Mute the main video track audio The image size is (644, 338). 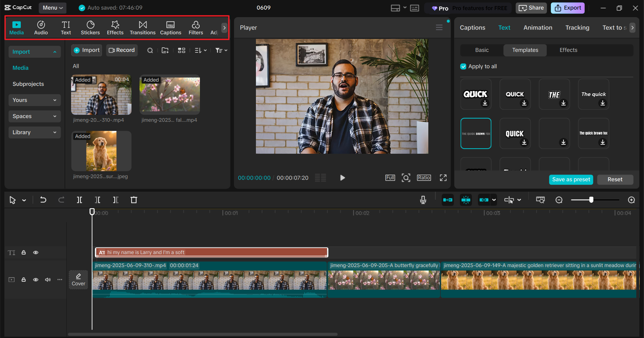pos(48,280)
